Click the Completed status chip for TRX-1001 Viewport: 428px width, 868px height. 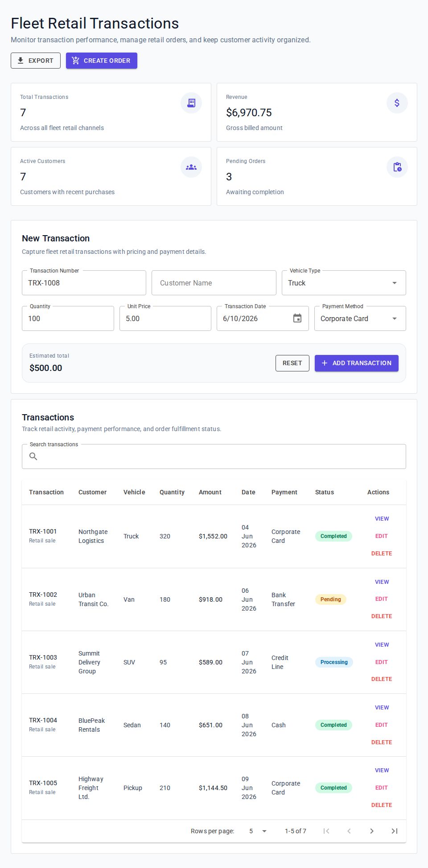[x=333, y=536]
